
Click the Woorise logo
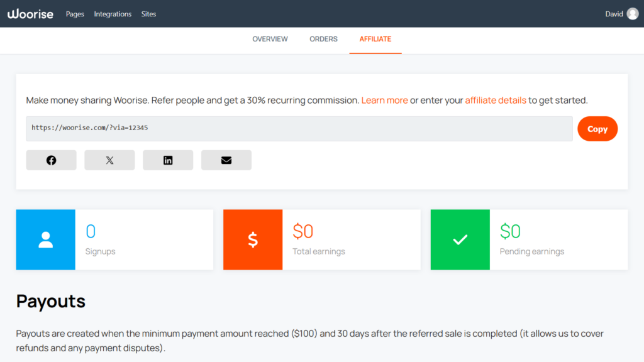[30, 13]
